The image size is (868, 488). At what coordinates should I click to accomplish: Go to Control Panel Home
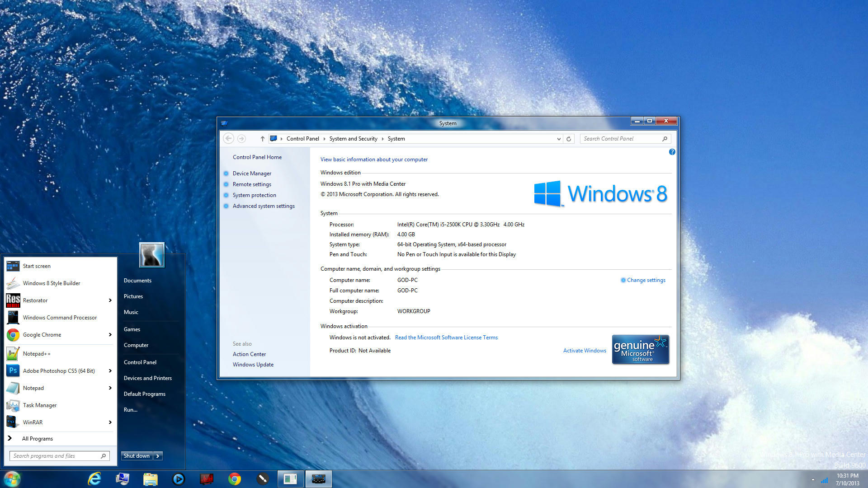click(257, 157)
